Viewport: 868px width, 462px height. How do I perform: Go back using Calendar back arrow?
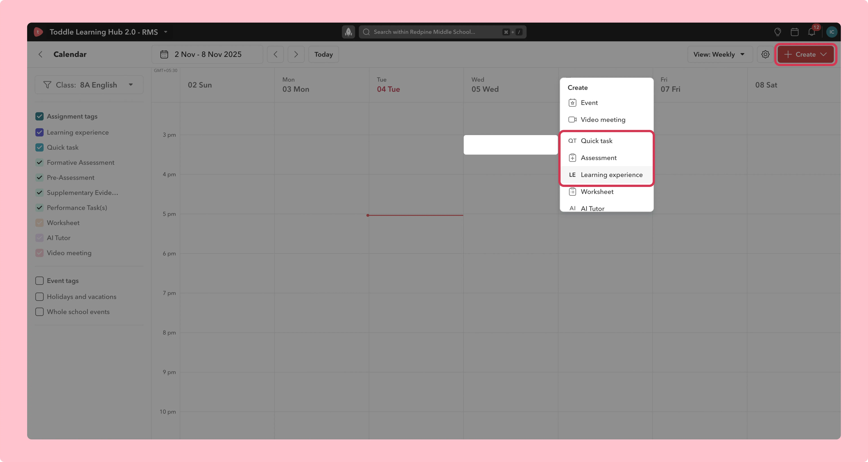click(x=40, y=54)
